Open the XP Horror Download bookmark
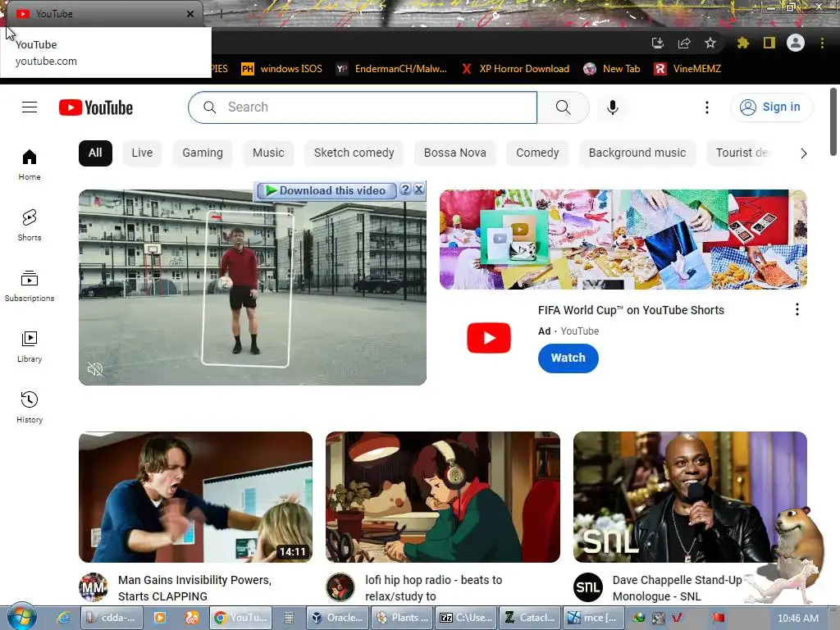 (515, 69)
